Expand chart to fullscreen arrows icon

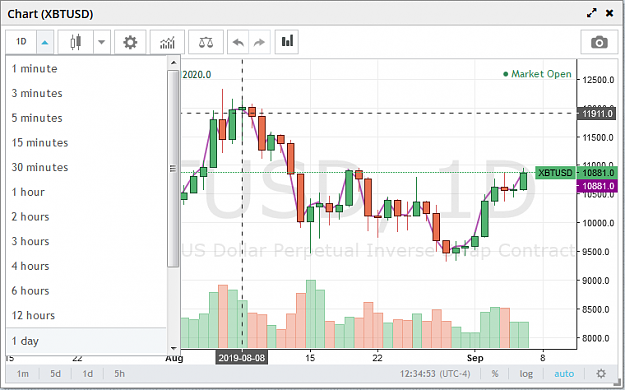coord(592,13)
